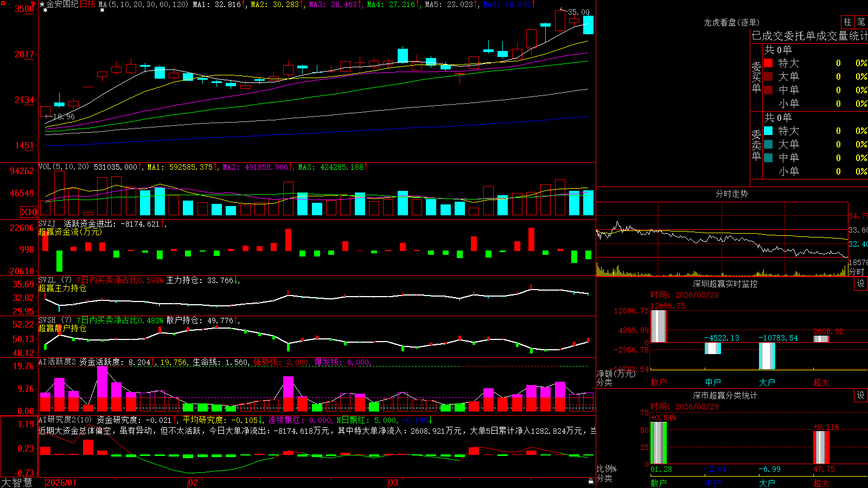Click the VOL(5,10,20) indicator label
The height and width of the screenshot is (488, 868).
(x=63, y=167)
